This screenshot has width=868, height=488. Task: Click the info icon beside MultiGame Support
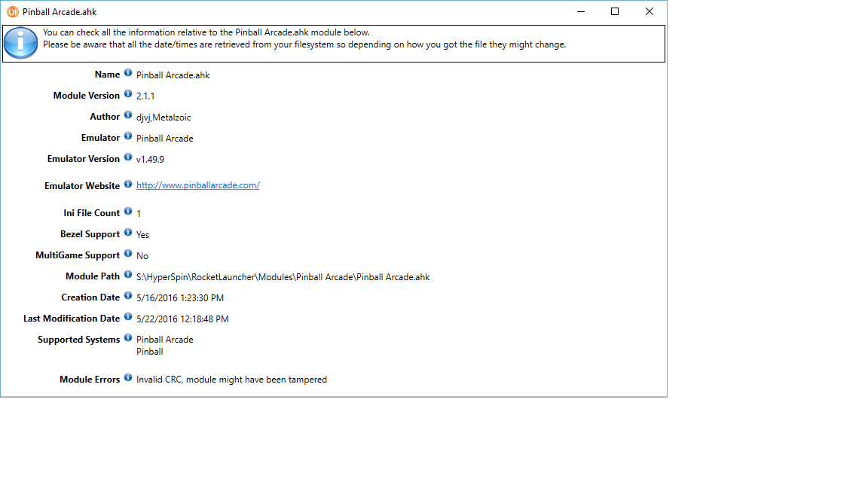click(x=128, y=254)
